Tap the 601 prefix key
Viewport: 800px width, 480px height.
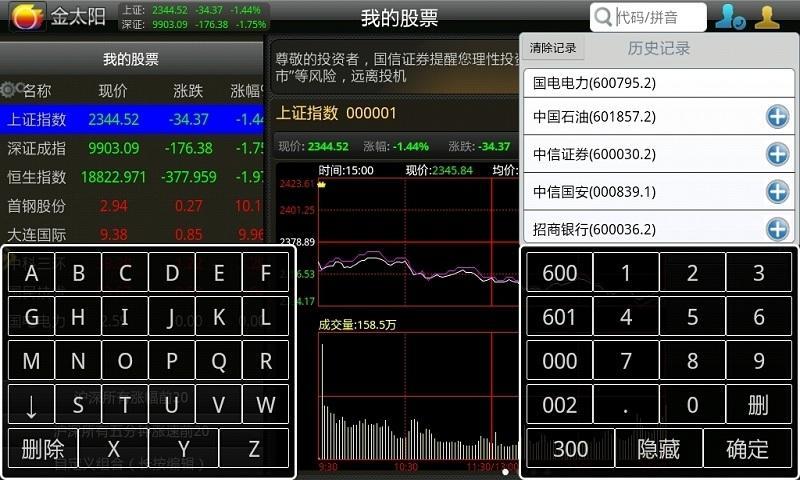click(x=559, y=317)
